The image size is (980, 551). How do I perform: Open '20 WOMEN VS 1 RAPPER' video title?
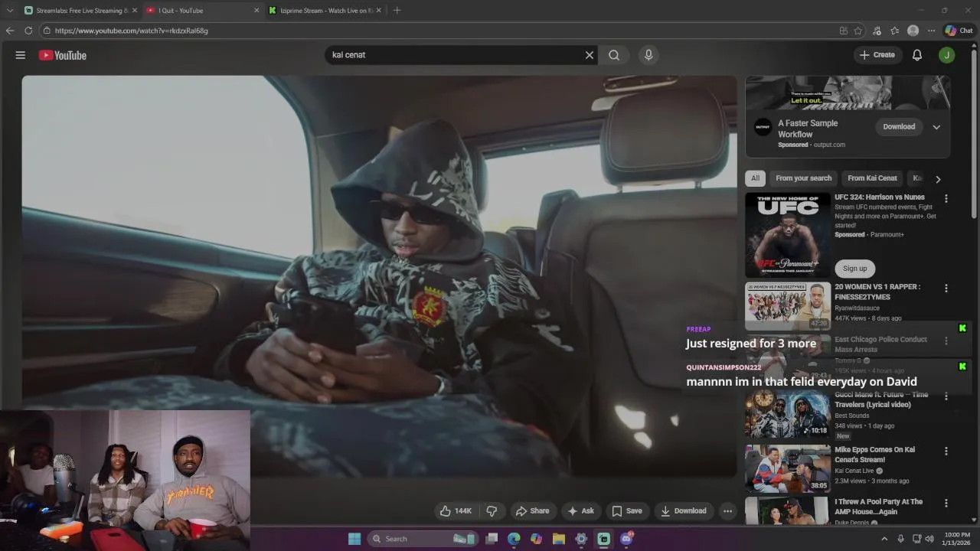877,292
